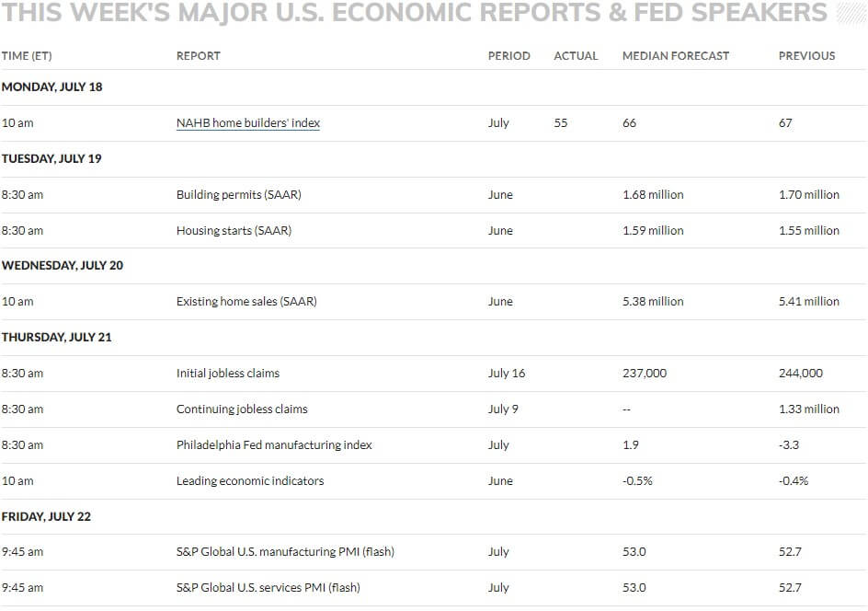Image resolution: width=868 pixels, height=611 pixels.
Task: Click the PREVIOUS column header
Action: [x=806, y=56]
